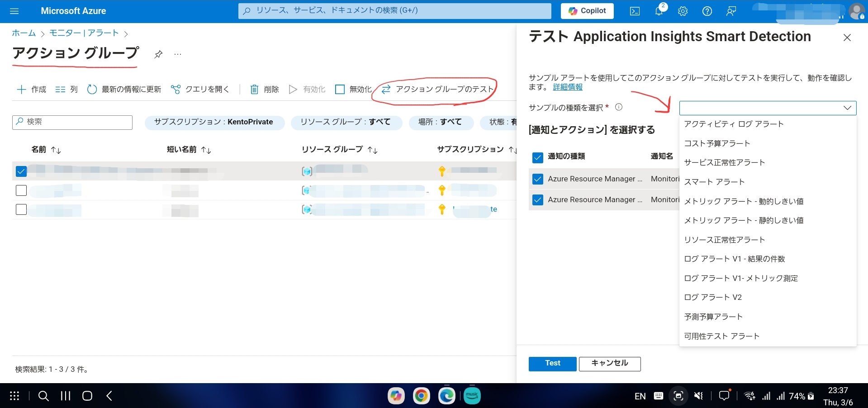Uncheck the first selected action group row
The image size is (868, 408).
[x=21, y=171]
